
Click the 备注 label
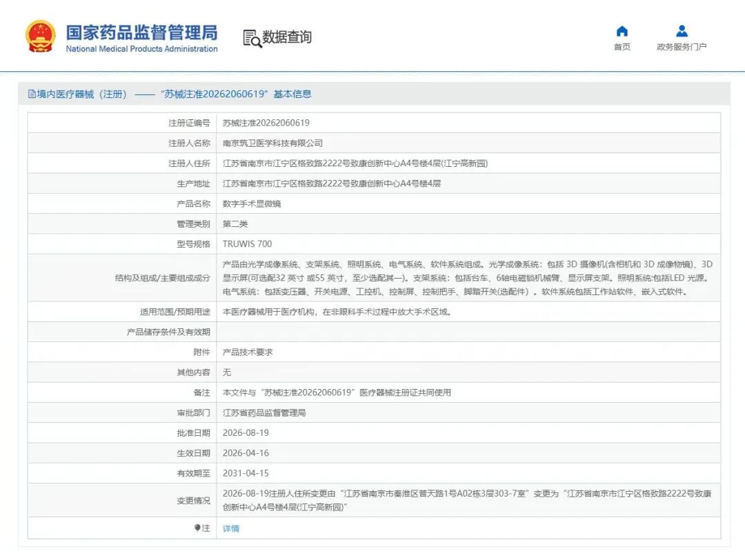[x=201, y=392]
